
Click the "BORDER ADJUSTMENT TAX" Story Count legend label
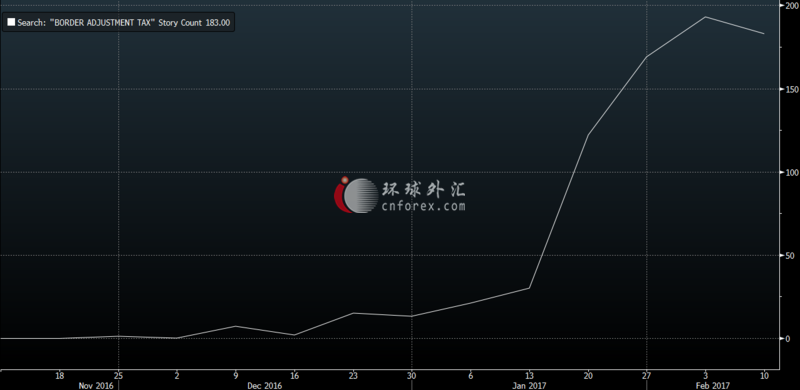click(124, 22)
